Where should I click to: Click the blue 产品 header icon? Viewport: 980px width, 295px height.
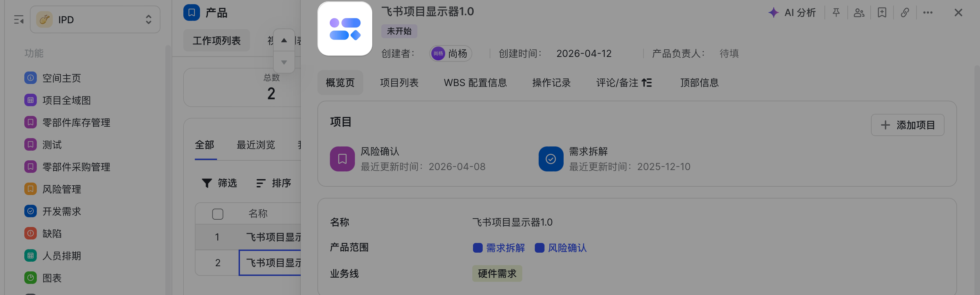pyautogui.click(x=192, y=12)
